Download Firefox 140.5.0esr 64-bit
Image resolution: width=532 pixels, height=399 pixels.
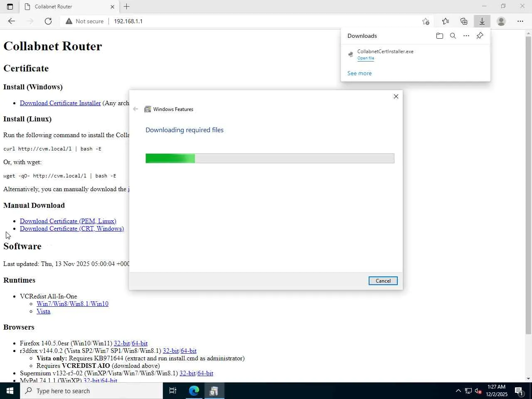(140, 343)
